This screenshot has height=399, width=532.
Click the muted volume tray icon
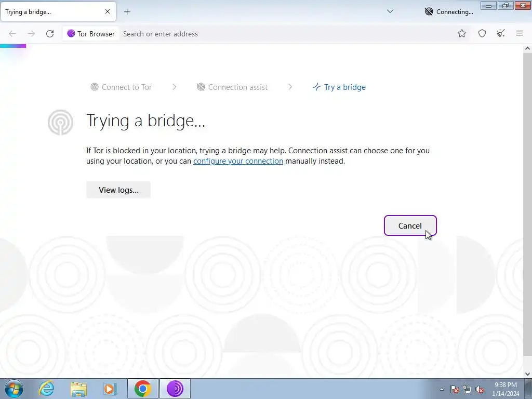click(480, 389)
